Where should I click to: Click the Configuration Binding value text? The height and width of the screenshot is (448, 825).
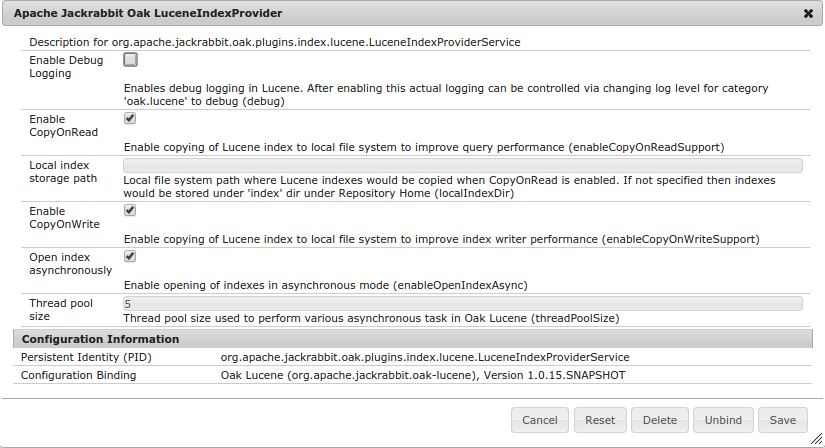tap(423, 375)
